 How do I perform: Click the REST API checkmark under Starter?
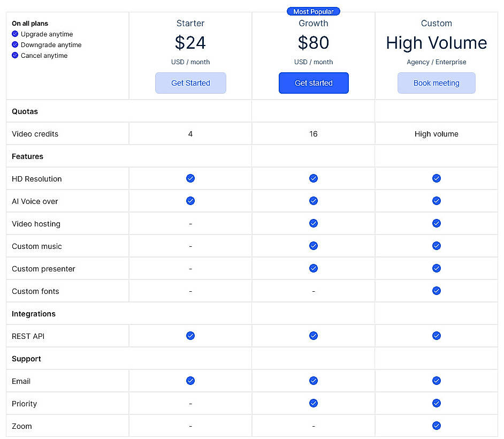click(190, 336)
